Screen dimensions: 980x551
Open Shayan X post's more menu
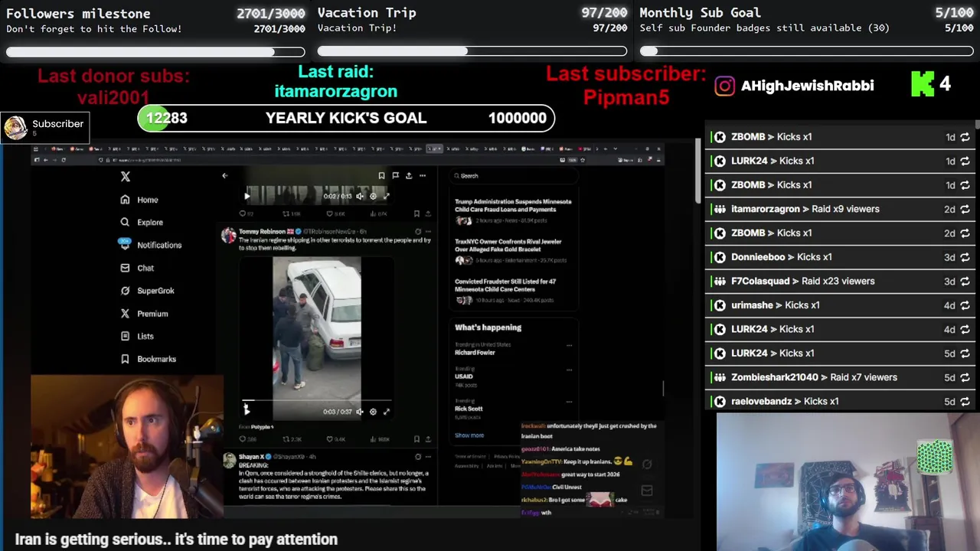click(428, 456)
